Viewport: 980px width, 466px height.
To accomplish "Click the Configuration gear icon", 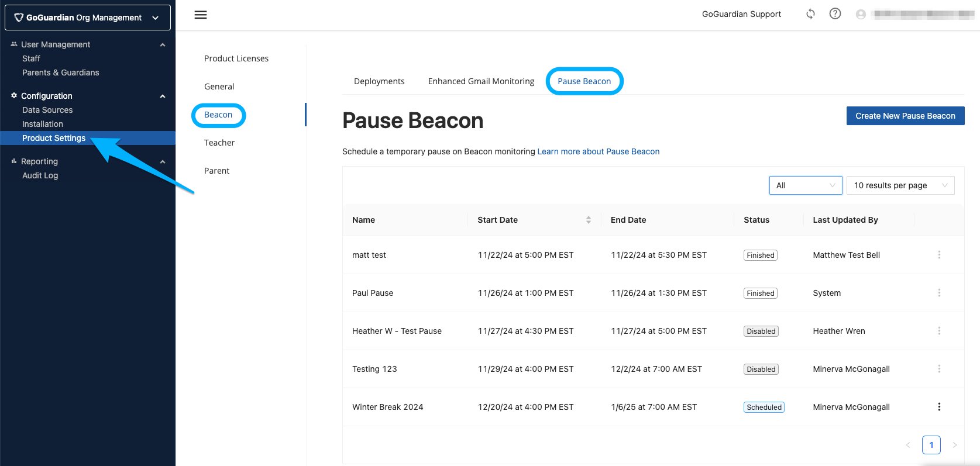I will [x=14, y=95].
